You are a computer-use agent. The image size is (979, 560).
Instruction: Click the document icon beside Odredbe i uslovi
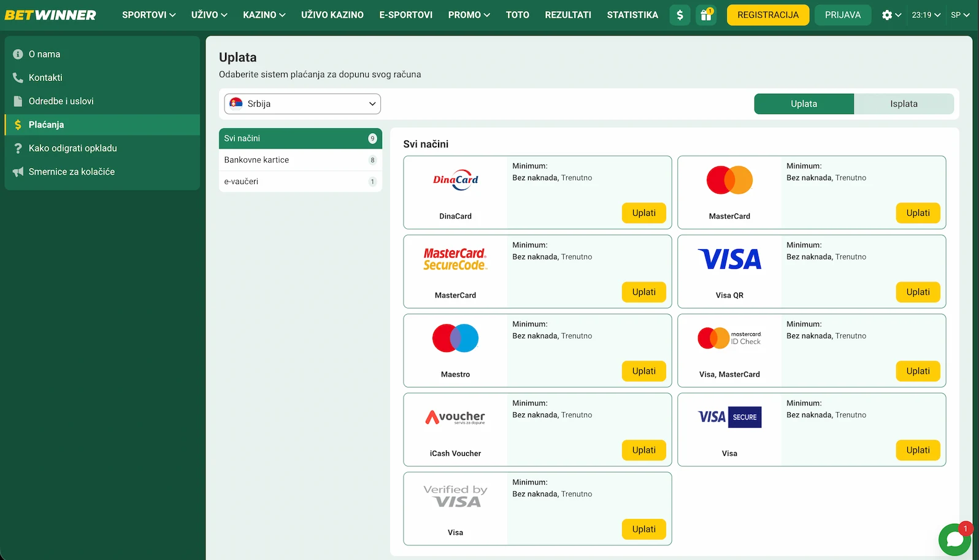18,101
